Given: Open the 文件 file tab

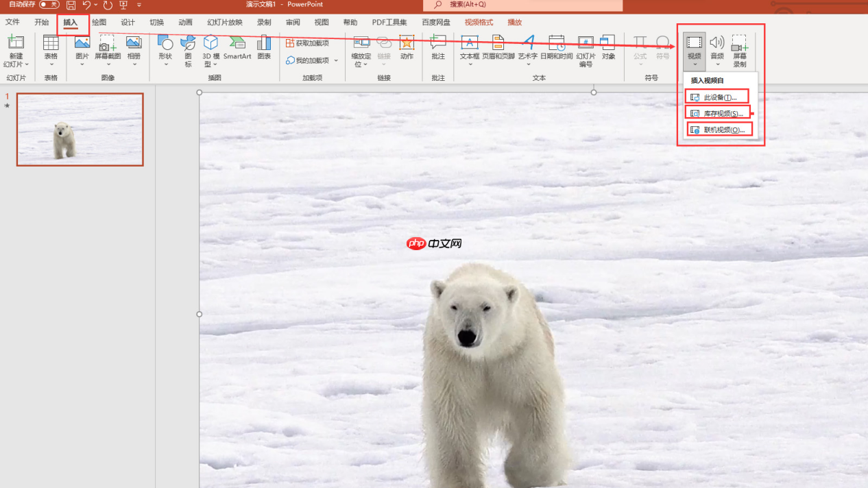Looking at the screenshot, I should coord(12,23).
